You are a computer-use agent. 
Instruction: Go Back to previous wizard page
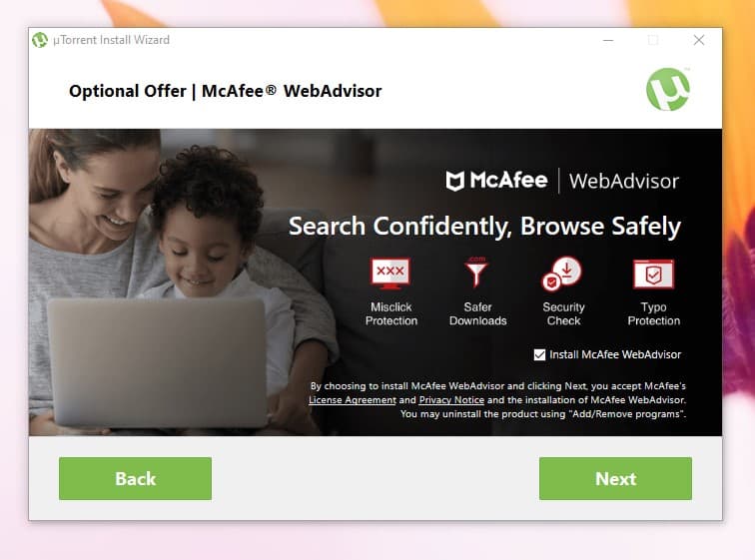pos(135,479)
